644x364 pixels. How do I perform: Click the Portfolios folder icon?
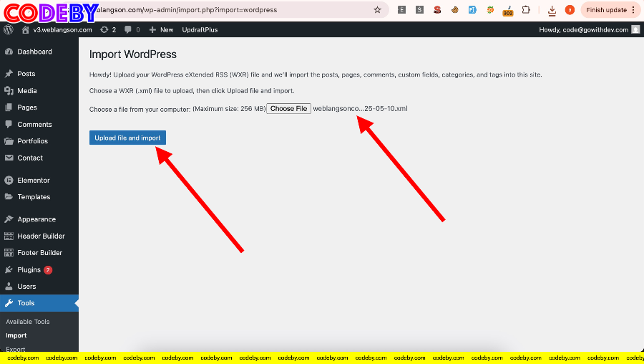click(9, 141)
